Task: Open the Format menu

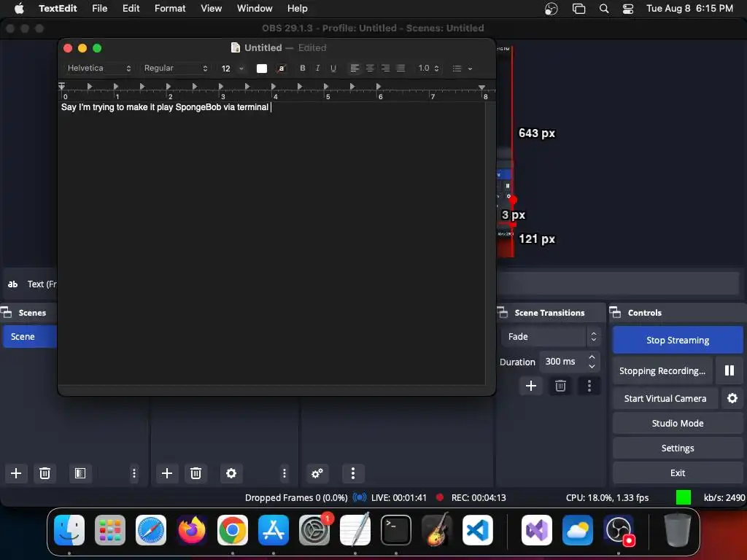Action: point(170,8)
